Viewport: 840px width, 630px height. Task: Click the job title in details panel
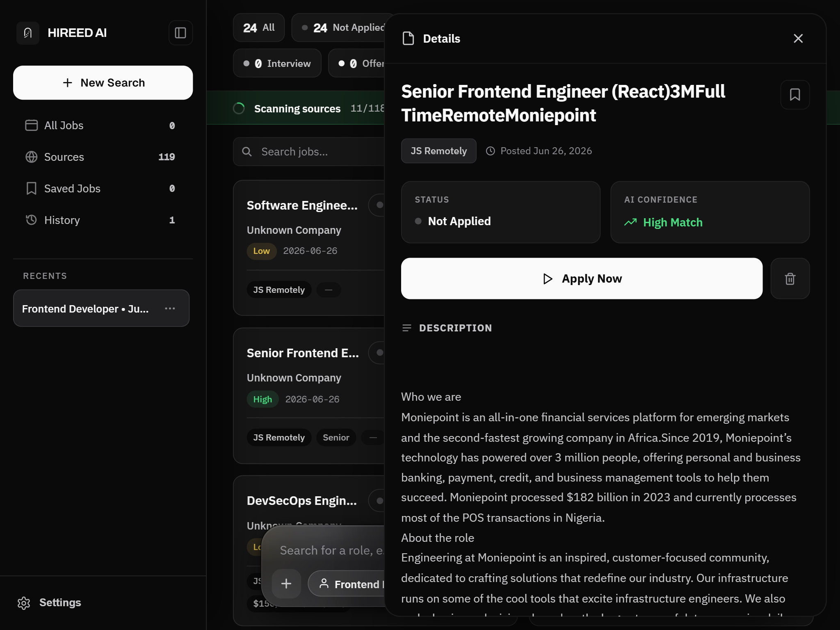pos(563,103)
